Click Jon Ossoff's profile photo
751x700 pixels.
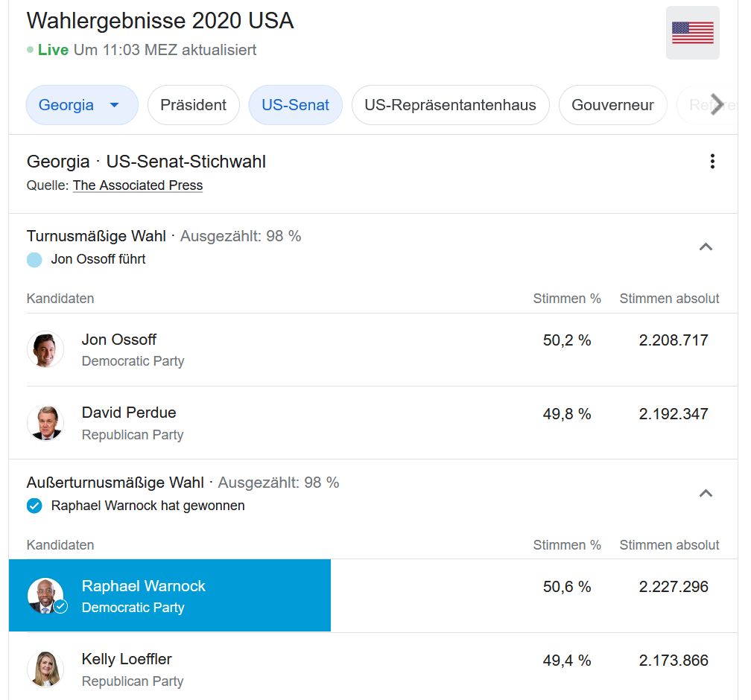pos(45,349)
